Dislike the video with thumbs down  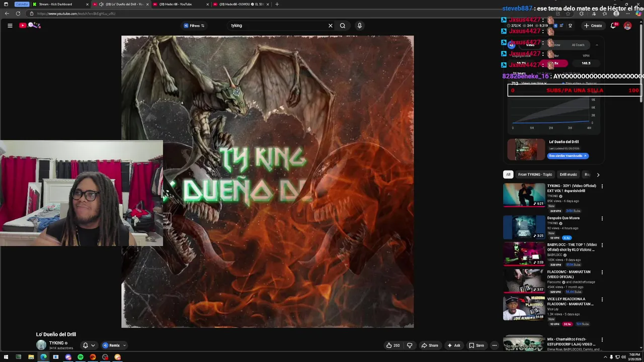coord(410,345)
